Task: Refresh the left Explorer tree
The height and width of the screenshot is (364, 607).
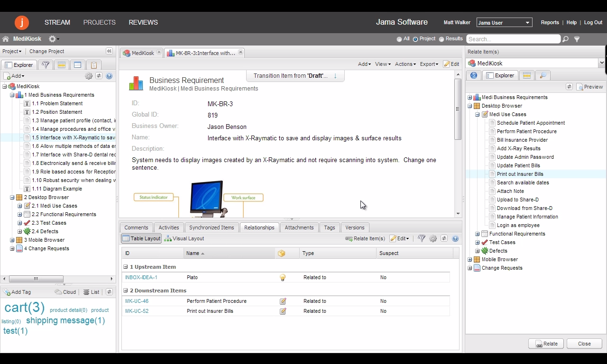Action: click(x=99, y=76)
